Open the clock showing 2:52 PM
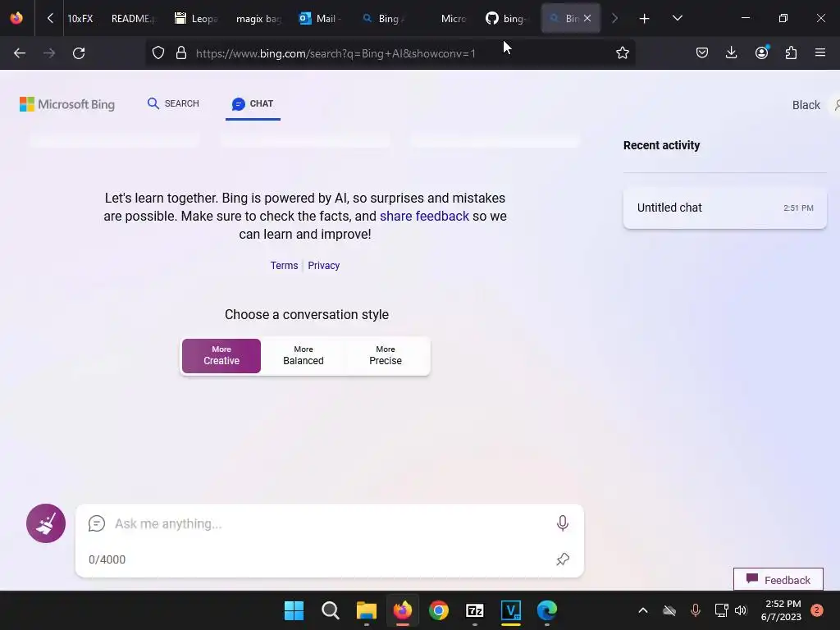Image resolution: width=840 pixels, height=630 pixels. coord(781,610)
